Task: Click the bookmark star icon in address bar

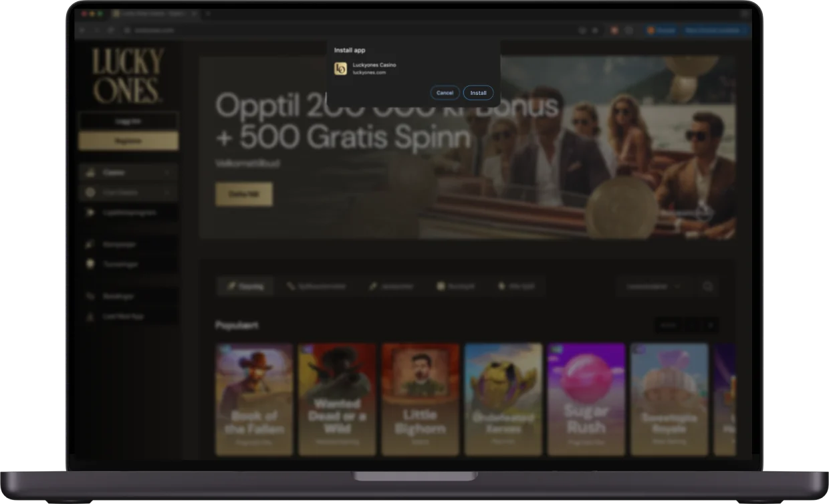Action: point(595,30)
